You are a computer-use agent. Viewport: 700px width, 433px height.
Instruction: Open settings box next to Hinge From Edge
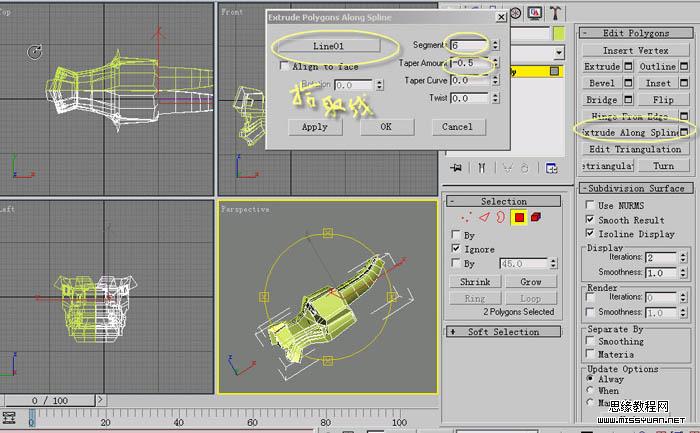coord(684,116)
